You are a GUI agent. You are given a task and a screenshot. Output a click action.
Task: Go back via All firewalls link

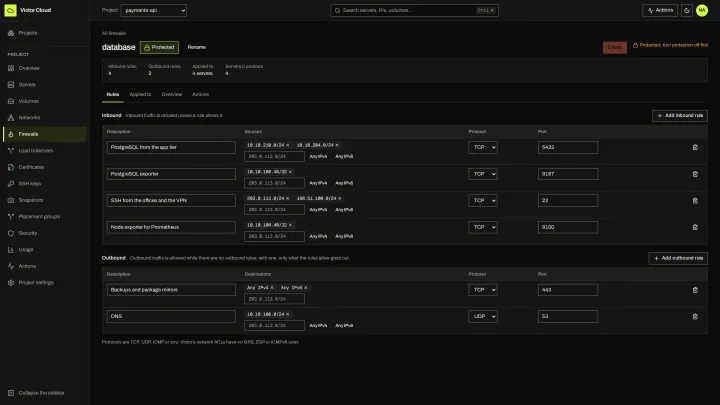click(113, 34)
